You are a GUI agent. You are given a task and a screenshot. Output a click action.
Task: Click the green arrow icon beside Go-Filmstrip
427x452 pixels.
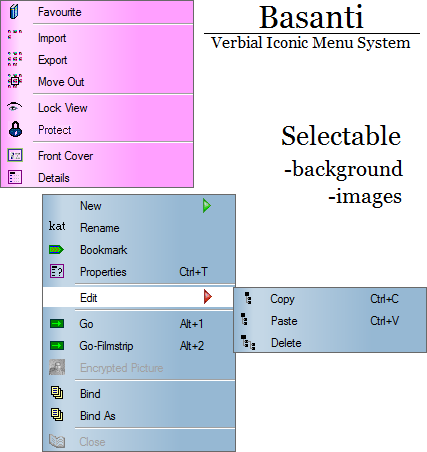tap(57, 345)
